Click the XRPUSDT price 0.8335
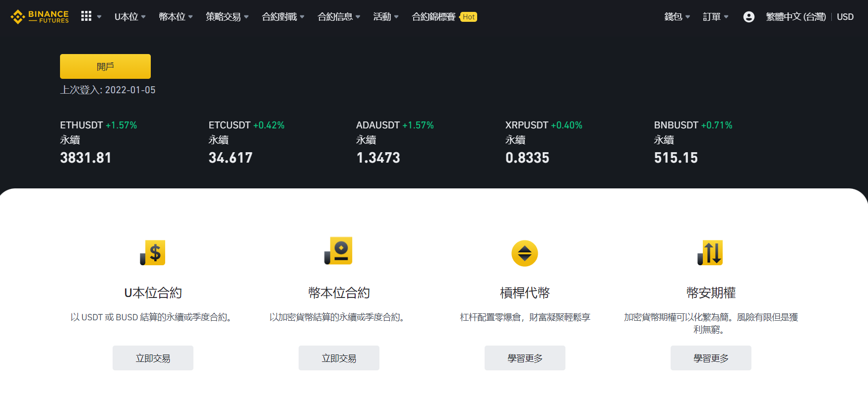The height and width of the screenshot is (412, 868). pos(527,158)
